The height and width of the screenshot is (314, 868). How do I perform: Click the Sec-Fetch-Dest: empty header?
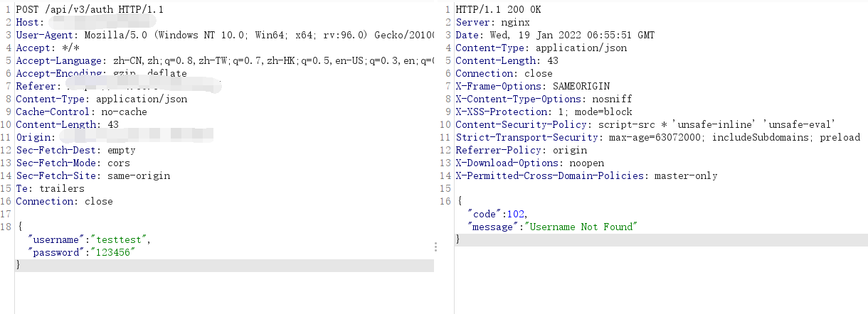click(x=75, y=151)
